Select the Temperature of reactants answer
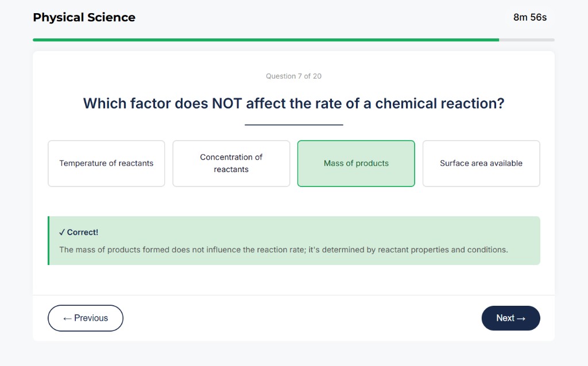Image resolution: width=588 pixels, height=366 pixels. click(106, 163)
